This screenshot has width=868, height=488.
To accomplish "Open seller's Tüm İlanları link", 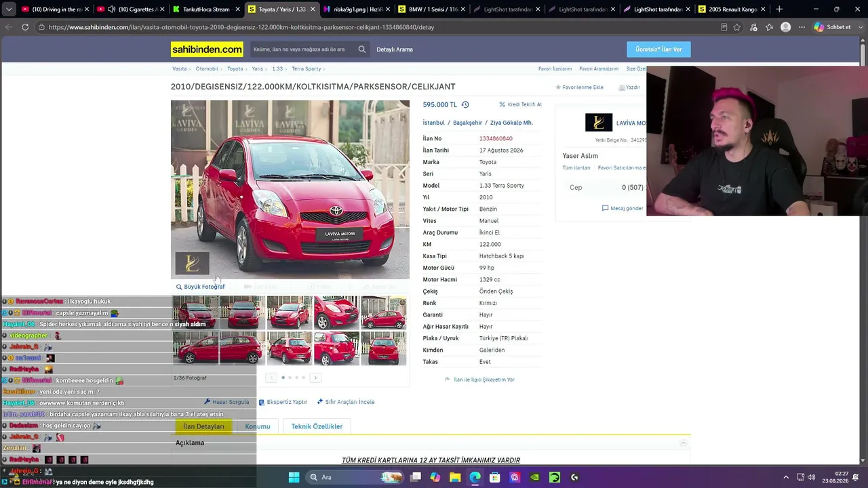I will [576, 167].
